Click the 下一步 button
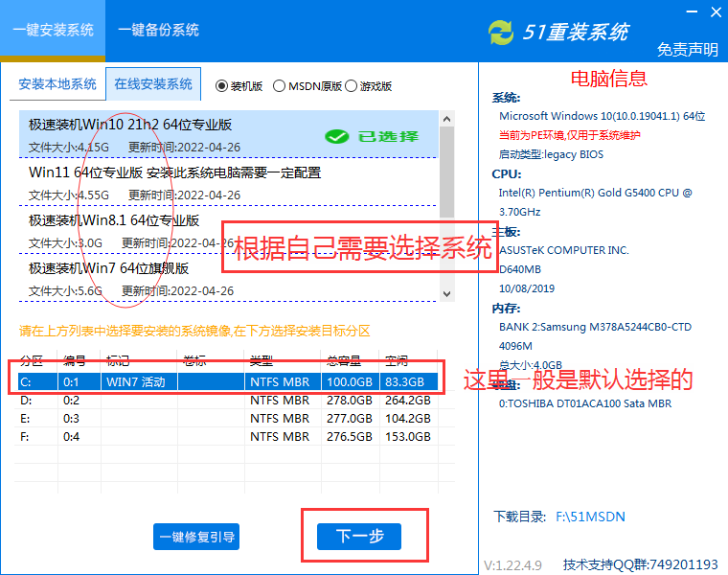728x575 pixels. pyautogui.click(x=359, y=537)
